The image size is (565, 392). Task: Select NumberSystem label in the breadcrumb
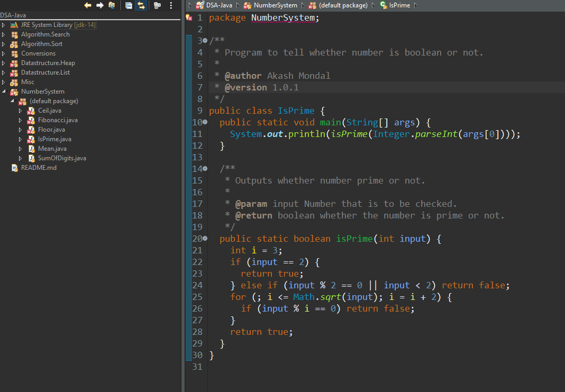tap(276, 5)
